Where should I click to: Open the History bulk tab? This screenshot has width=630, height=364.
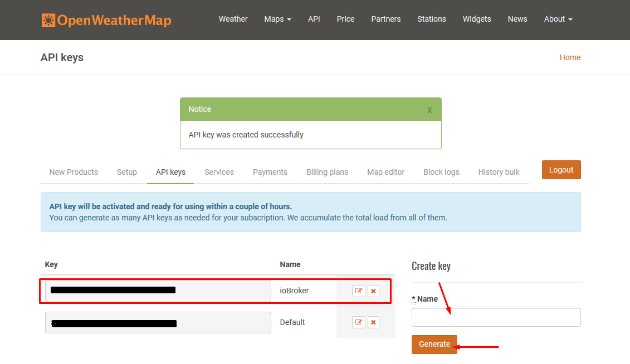tap(499, 172)
